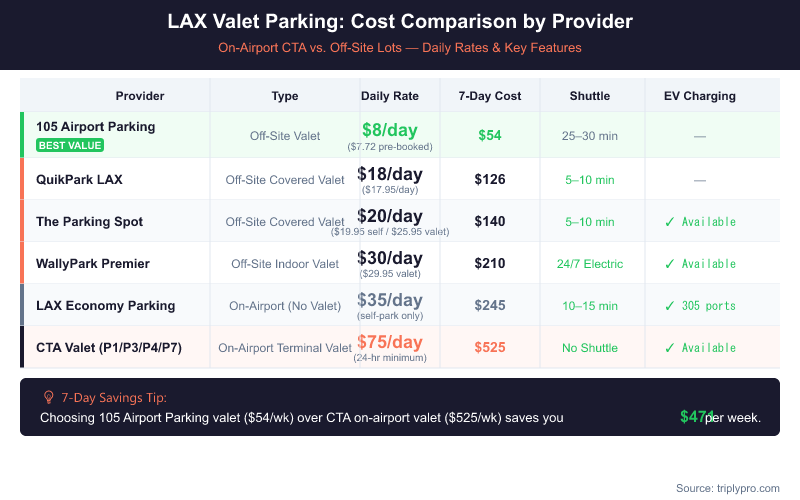Click the green bar beside 105 Airport Parking
This screenshot has height=500, width=800.
(22, 136)
